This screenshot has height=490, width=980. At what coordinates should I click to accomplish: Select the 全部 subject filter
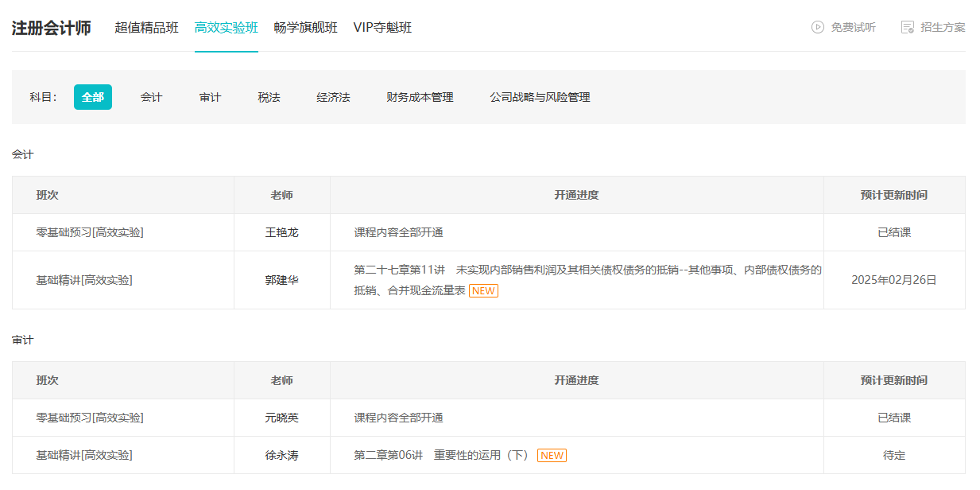[93, 97]
